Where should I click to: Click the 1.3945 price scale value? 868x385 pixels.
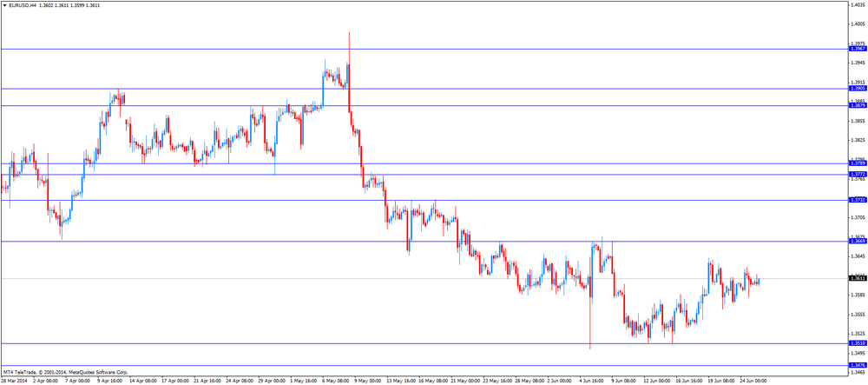[858, 63]
